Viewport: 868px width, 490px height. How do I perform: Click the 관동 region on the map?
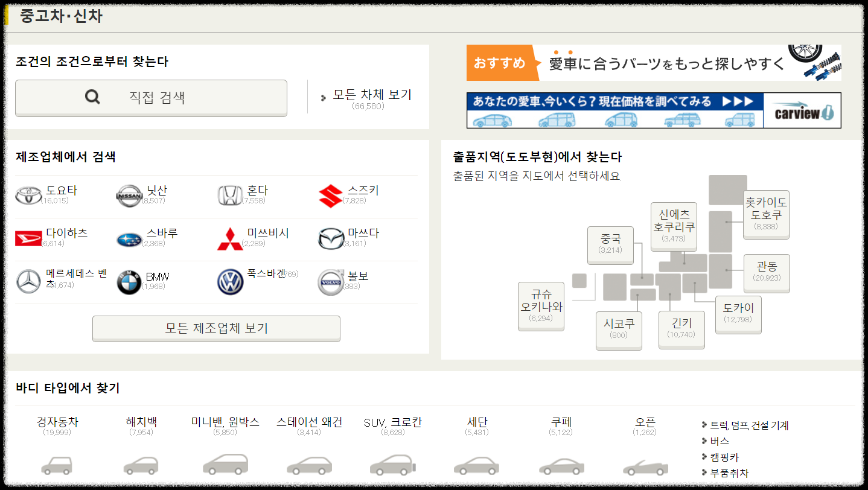[767, 273]
